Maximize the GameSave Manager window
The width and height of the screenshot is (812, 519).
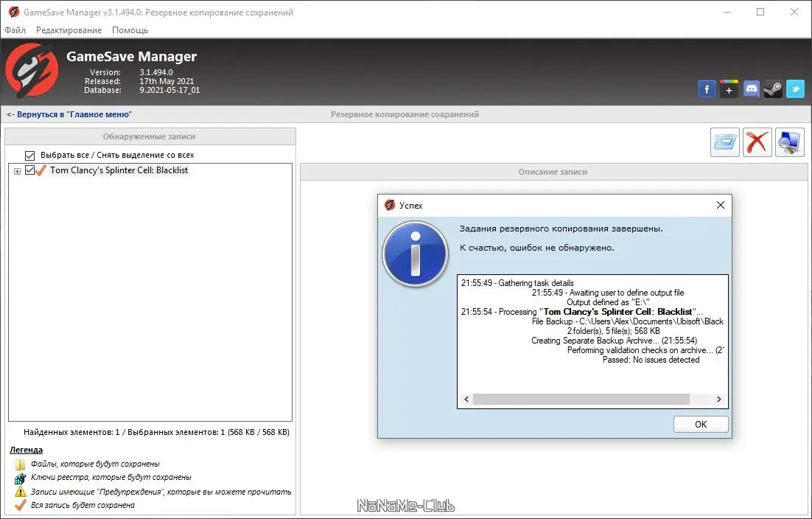click(x=760, y=12)
